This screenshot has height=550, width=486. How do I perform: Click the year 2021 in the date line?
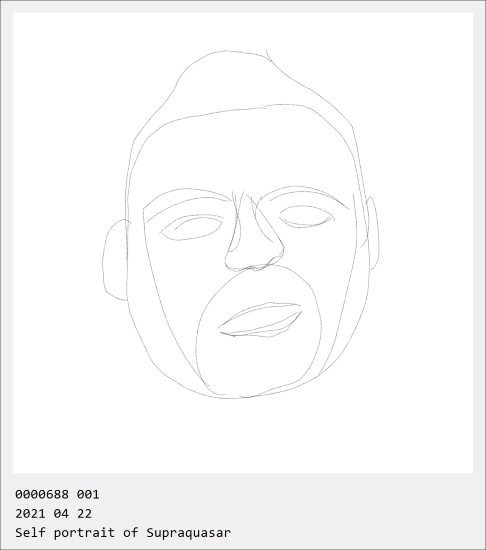30,514
